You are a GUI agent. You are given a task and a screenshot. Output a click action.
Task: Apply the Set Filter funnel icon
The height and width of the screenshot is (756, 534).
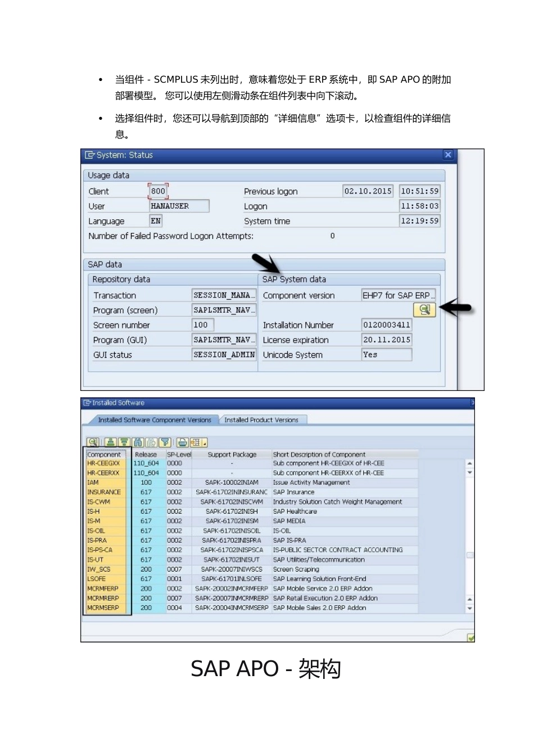(x=165, y=442)
